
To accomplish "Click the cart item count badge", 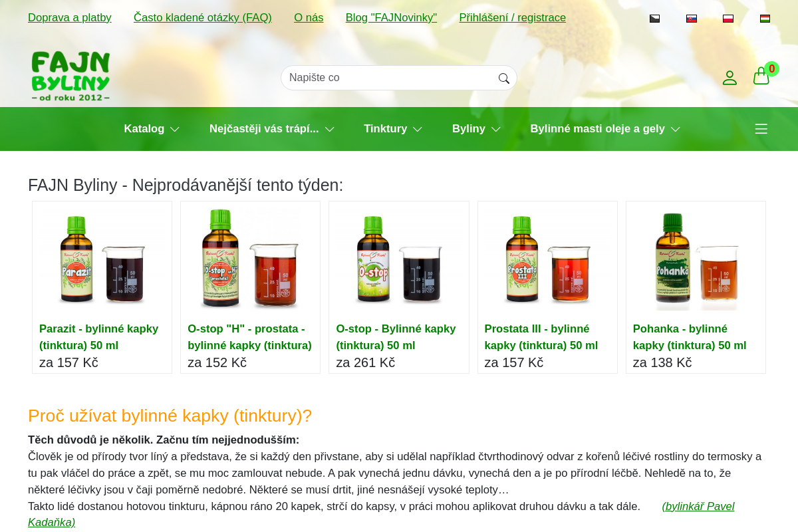I will tap(771, 68).
